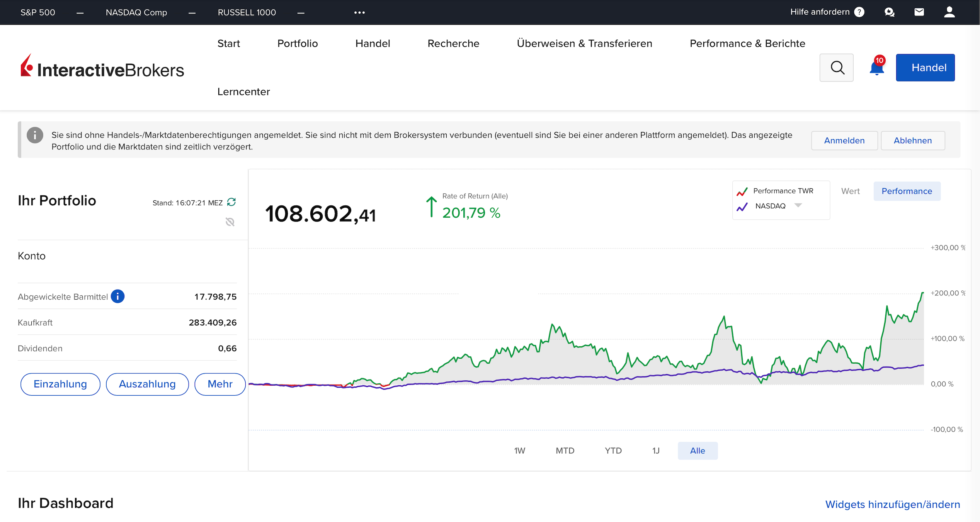Select the YTD time range
Viewport: 980px width, 522px height.
tap(613, 451)
